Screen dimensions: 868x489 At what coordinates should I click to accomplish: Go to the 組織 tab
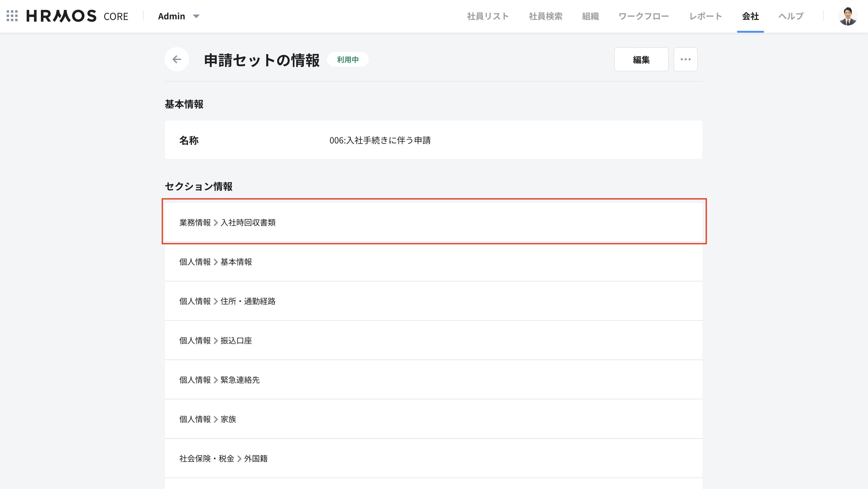tap(590, 16)
